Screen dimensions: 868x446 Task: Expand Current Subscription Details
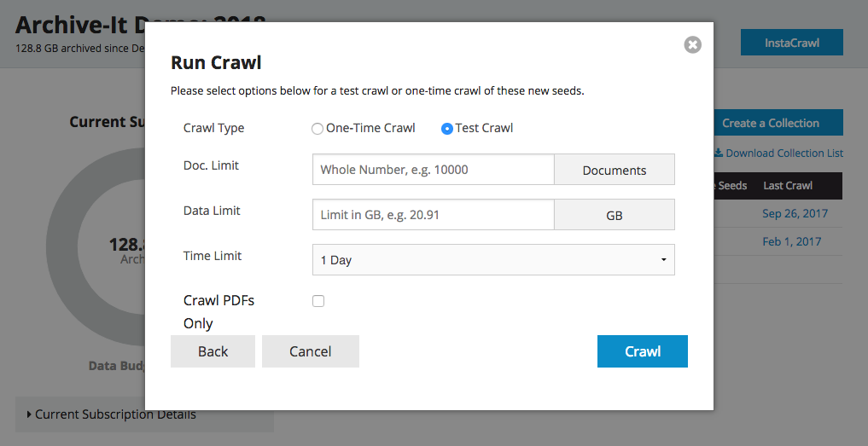115,414
